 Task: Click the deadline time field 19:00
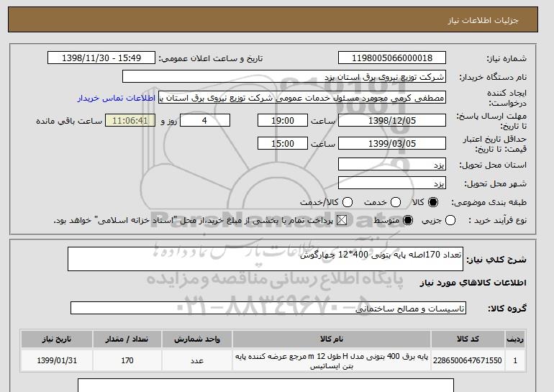click(x=283, y=120)
